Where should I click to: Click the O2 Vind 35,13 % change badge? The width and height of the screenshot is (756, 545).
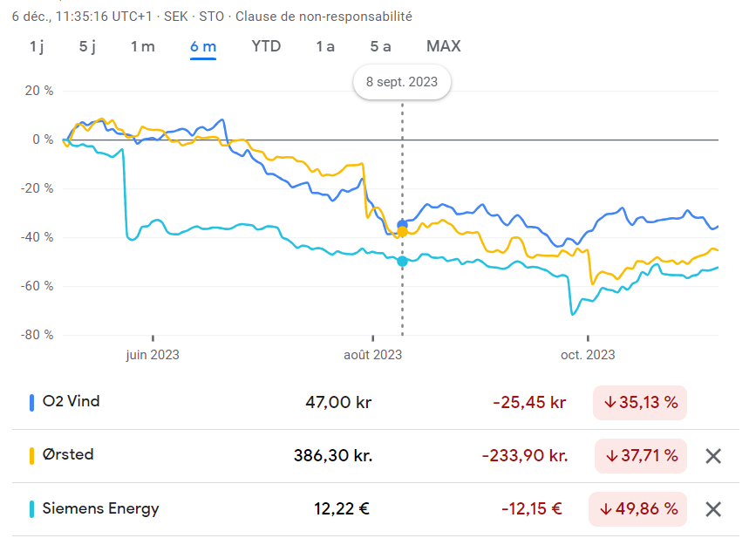(x=640, y=403)
